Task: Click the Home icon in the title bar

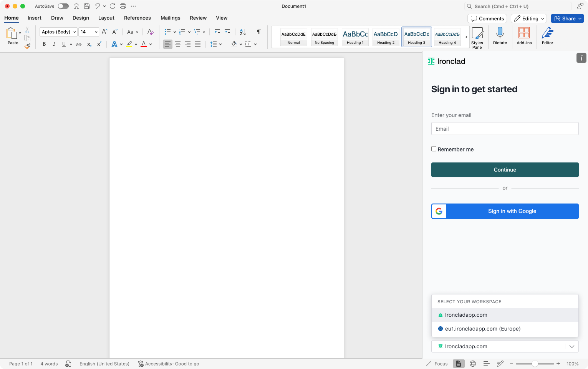Action: 76,6
